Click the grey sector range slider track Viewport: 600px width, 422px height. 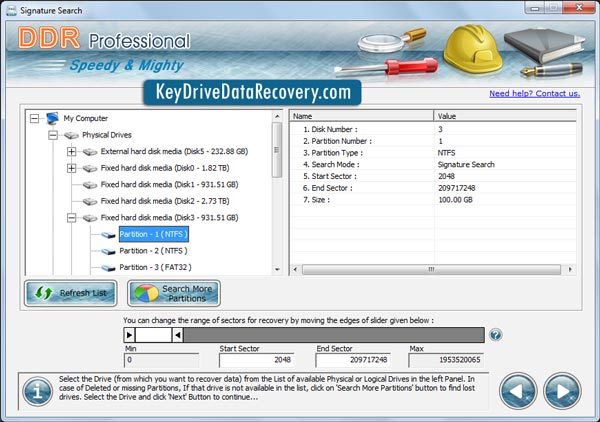(334, 335)
